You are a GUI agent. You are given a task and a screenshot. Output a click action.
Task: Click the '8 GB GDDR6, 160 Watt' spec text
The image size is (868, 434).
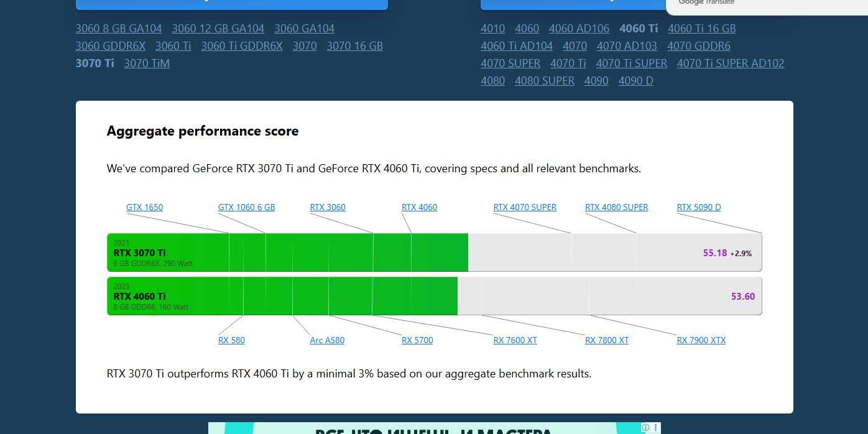point(151,307)
